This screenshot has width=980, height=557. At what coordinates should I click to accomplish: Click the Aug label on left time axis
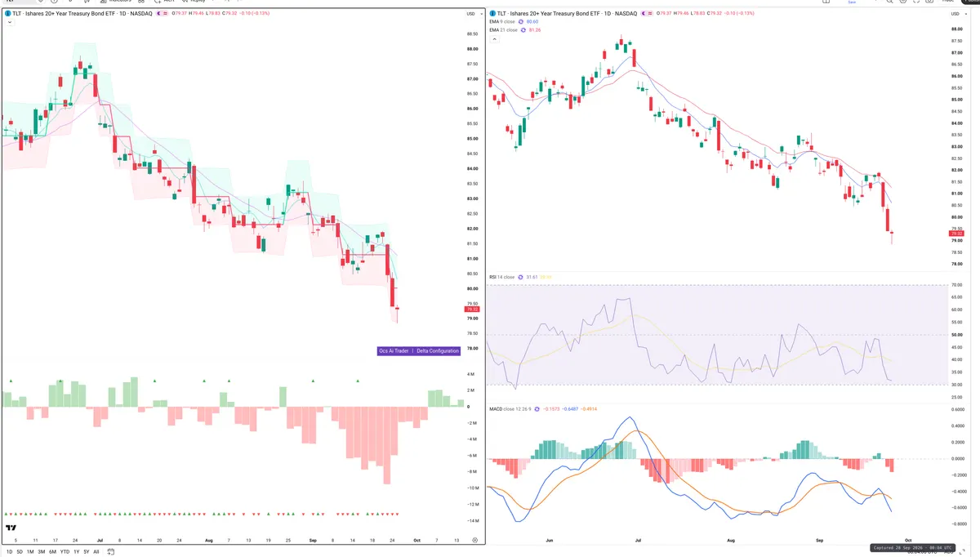tap(209, 541)
